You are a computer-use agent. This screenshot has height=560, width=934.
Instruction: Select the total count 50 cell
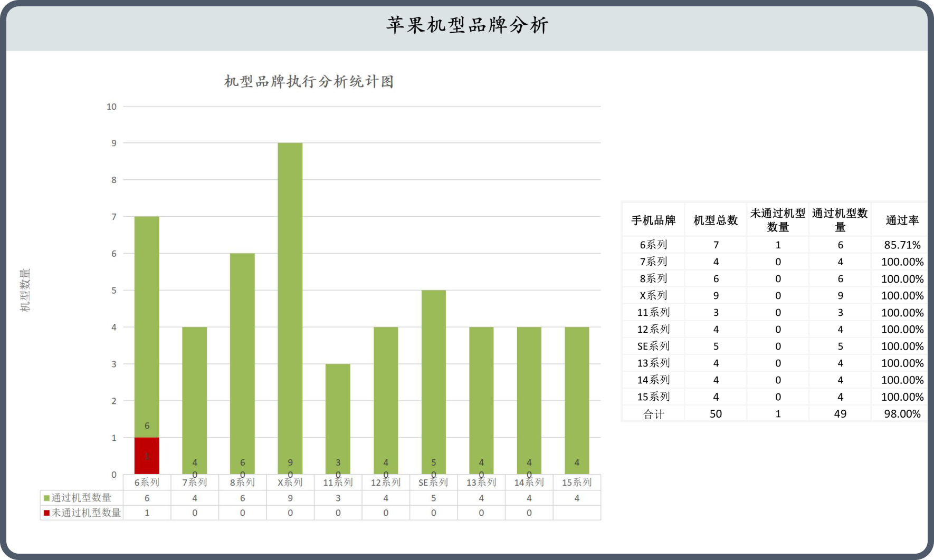(x=716, y=414)
